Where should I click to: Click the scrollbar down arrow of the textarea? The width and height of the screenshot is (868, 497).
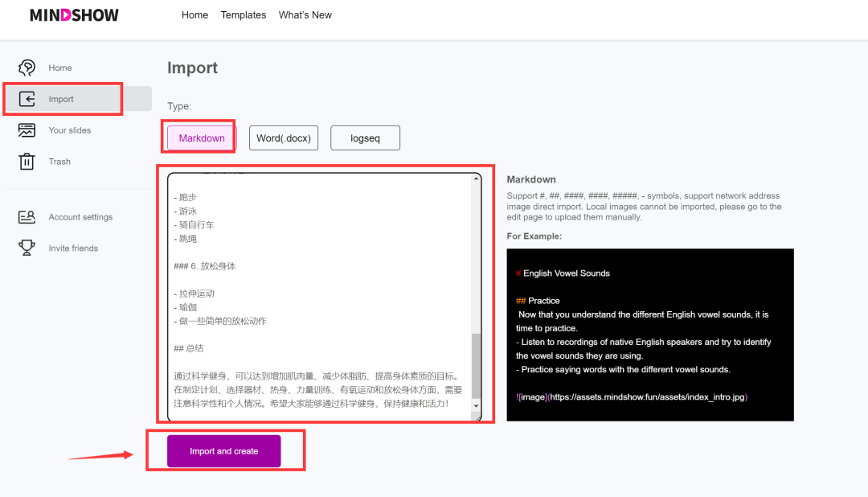point(475,405)
